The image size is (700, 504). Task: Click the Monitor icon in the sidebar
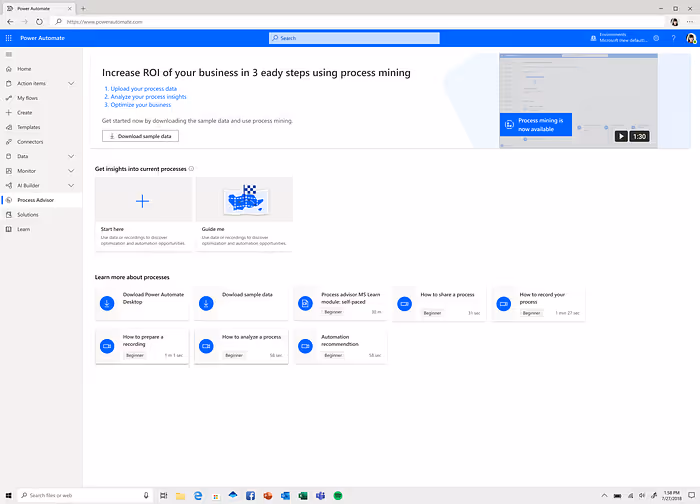point(8,171)
